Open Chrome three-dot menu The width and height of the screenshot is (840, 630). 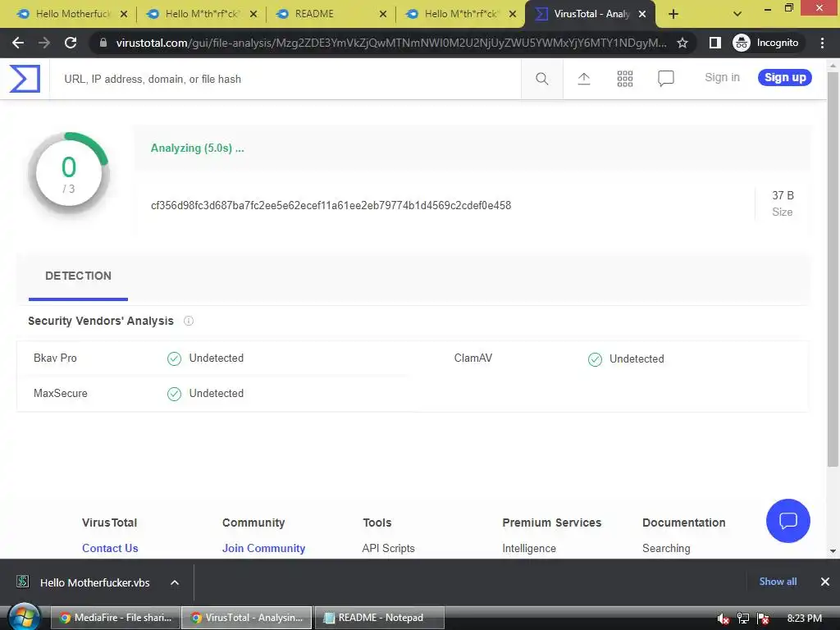822,43
